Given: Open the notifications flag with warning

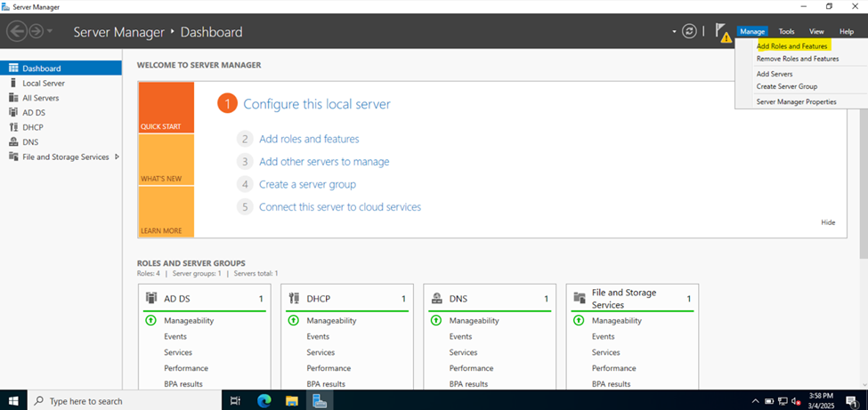Looking at the screenshot, I should [x=722, y=32].
